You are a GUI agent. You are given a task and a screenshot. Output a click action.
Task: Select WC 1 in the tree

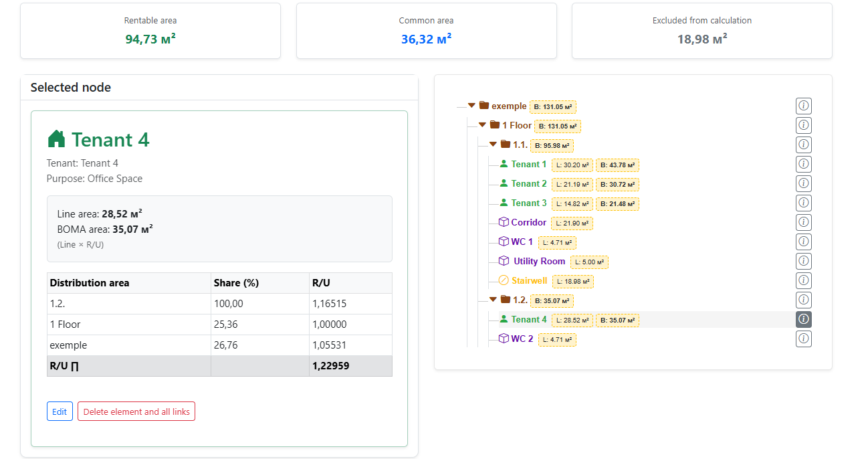(x=522, y=242)
